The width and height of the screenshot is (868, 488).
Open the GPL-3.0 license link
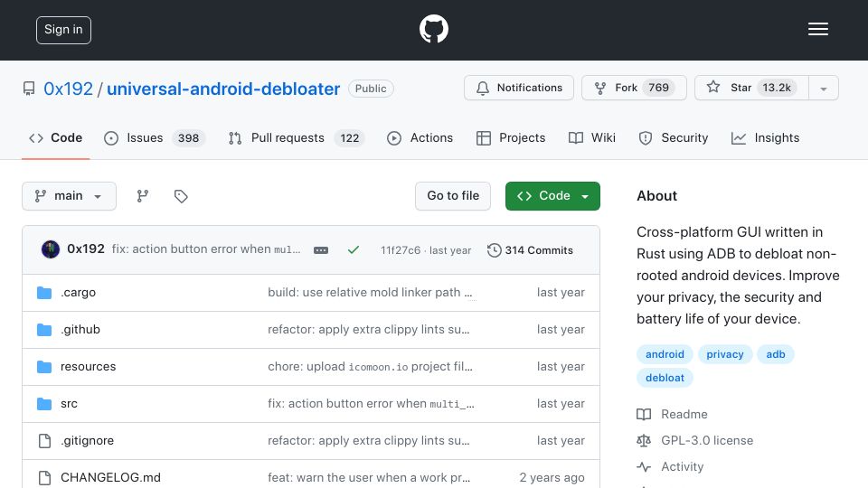click(x=694, y=440)
